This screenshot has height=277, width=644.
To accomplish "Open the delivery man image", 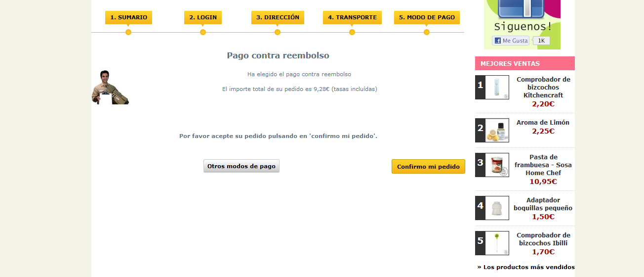I will [110, 87].
